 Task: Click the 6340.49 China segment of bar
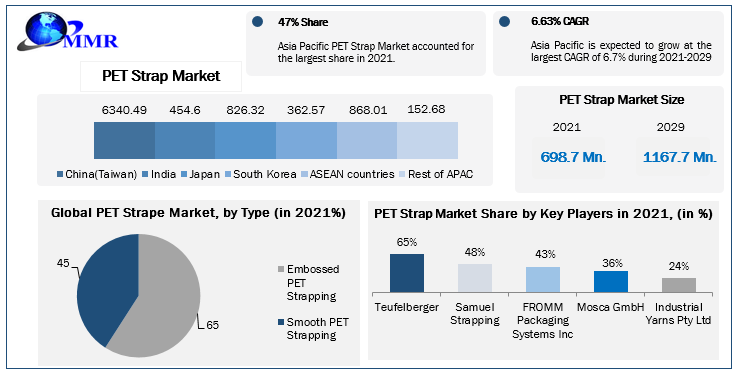tap(124, 140)
